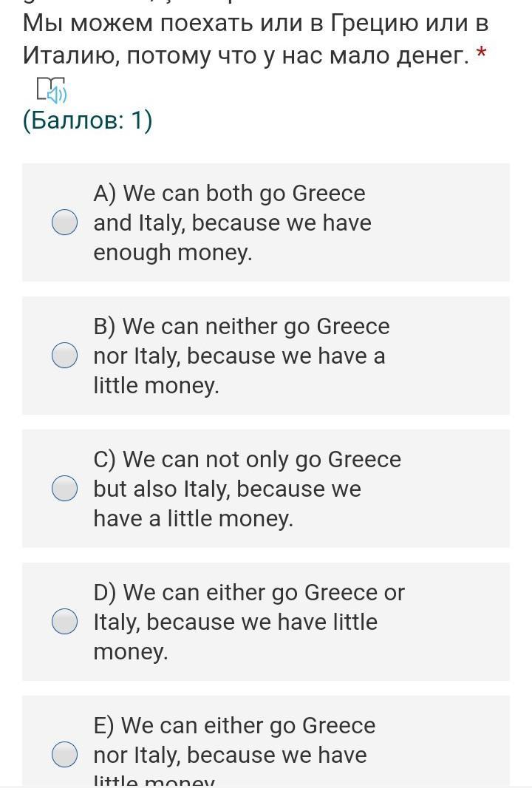Click the last word 'money.' in option D
Image resolution: width=532 pixels, height=791 pixels.
[131, 651]
